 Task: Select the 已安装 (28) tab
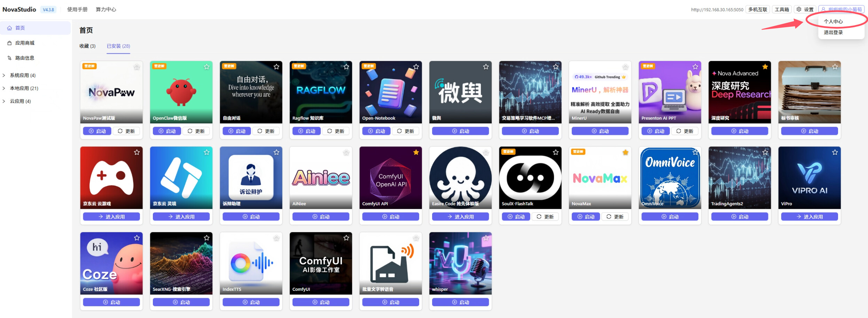tap(118, 46)
